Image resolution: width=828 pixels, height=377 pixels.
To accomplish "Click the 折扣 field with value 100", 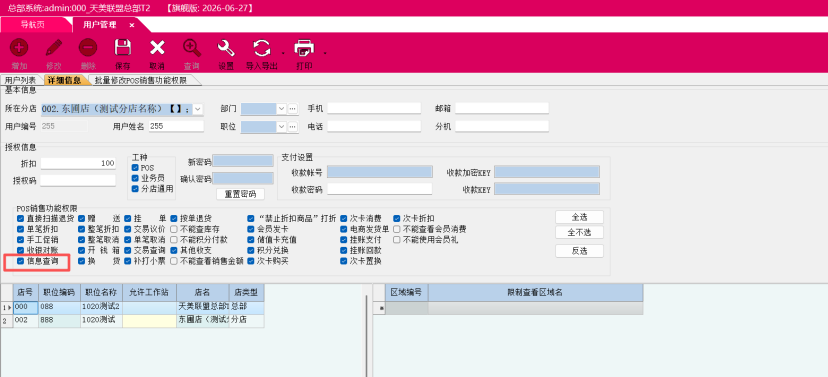I will (78, 163).
